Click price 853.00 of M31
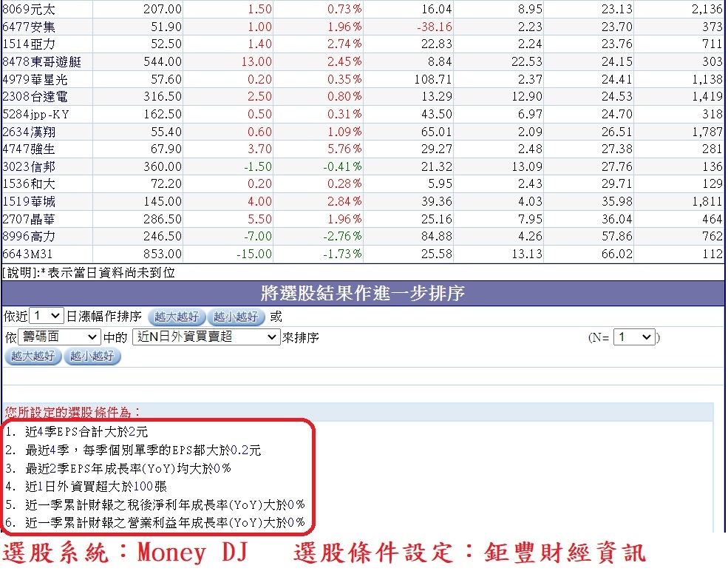The width and height of the screenshot is (728, 574). [x=163, y=254]
